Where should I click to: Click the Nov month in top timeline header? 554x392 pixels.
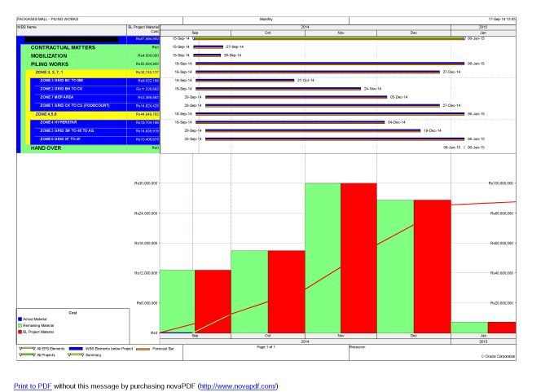pyautogui.click(x=341, y=33)
